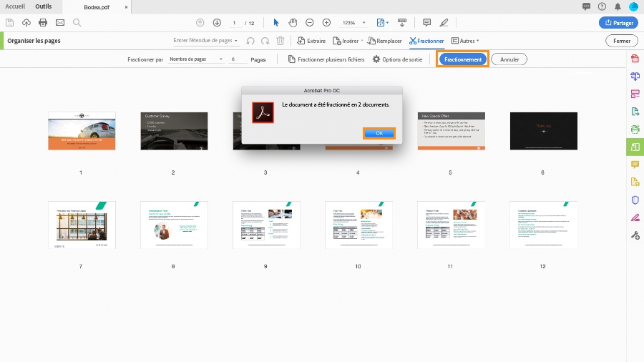This screenshot has width=644, height=362.
Task: Select page 7 thumbnail
Action: click(x=82, y=225)
